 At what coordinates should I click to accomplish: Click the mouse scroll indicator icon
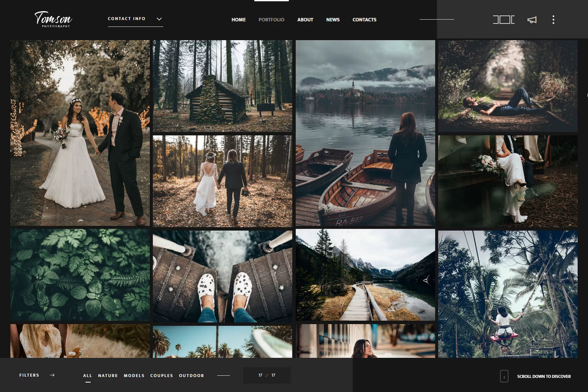tap(504, 376)
